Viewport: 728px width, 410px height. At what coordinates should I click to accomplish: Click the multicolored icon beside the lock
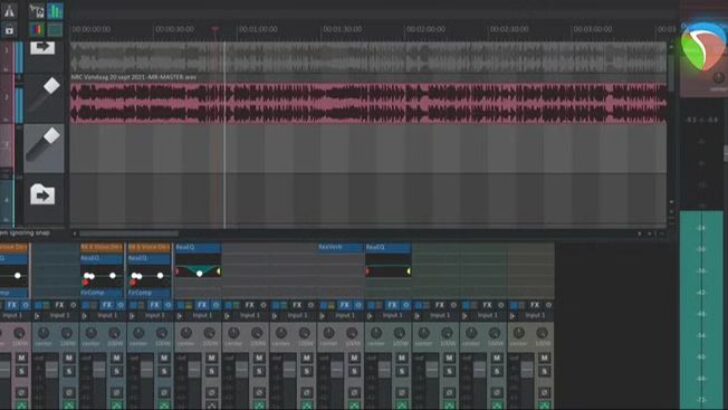(37, 30)
